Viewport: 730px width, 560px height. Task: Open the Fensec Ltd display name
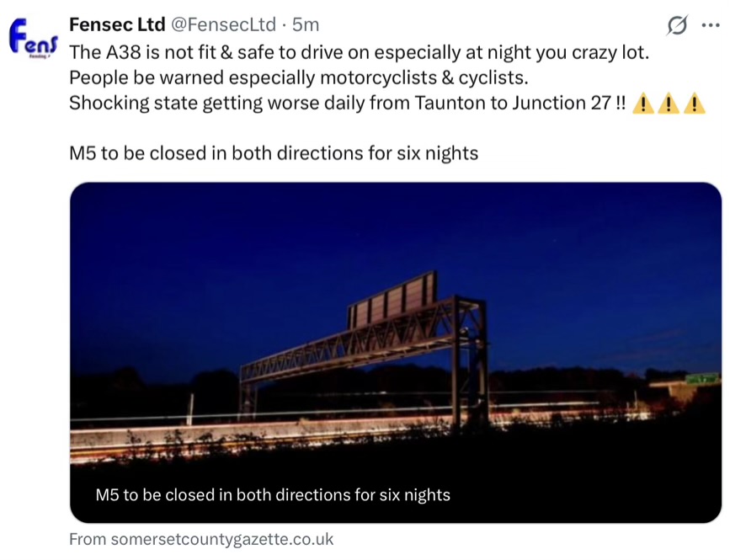tap(116, 24)
